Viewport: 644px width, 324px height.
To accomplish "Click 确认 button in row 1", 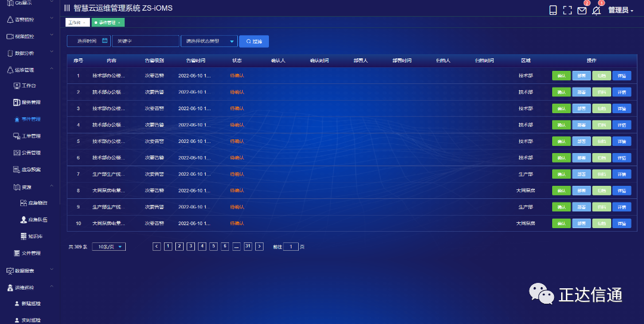I will [x=561, y=76].
